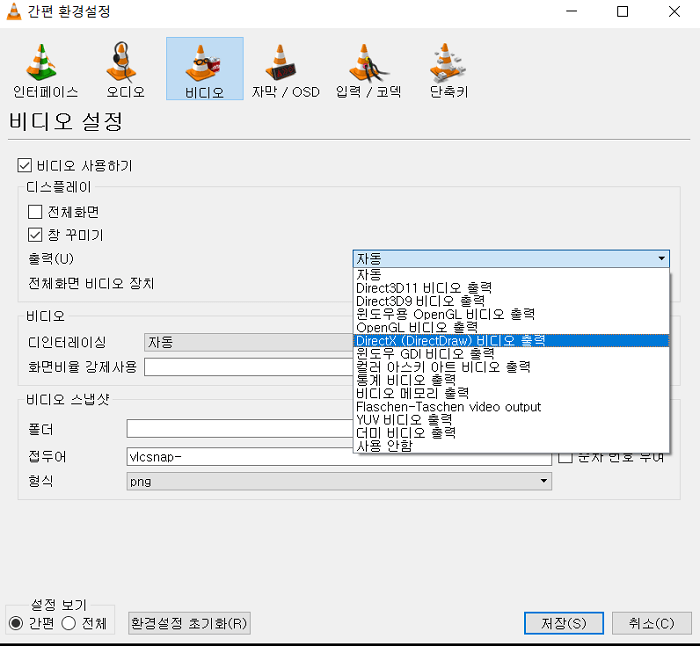This screenshot has width=700, height=646.
Task: Choose YUV 비디오 출력 option
Action: tap(511, 420)
